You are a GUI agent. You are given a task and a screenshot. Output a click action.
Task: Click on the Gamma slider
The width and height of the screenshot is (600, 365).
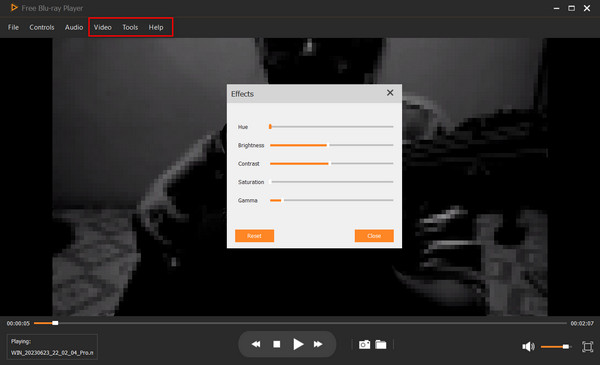tap(331, 200)
